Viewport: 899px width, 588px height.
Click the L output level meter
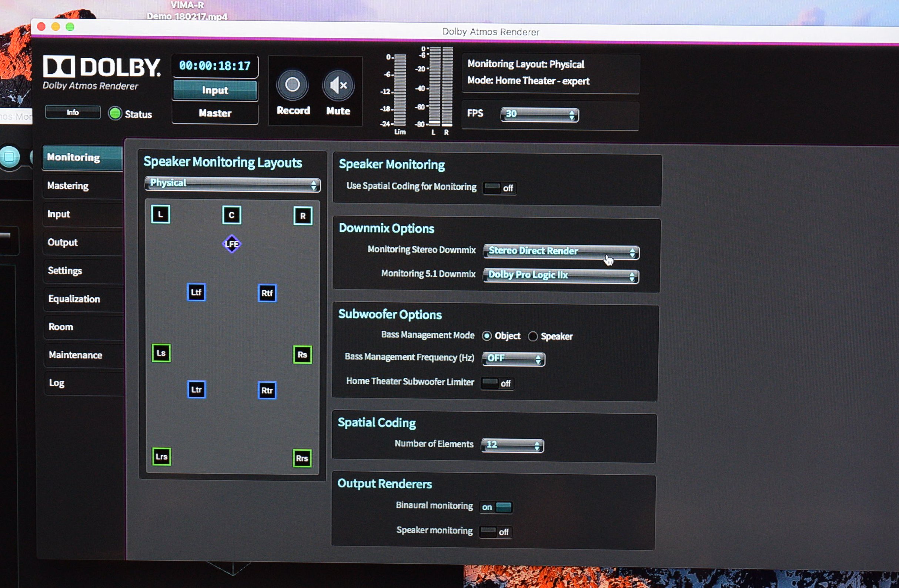(x=435, y=87)
